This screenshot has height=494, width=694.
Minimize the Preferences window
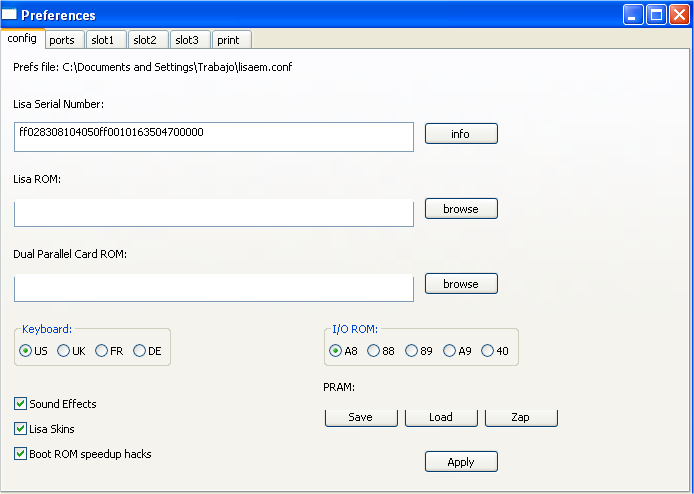tap(633, 15)
